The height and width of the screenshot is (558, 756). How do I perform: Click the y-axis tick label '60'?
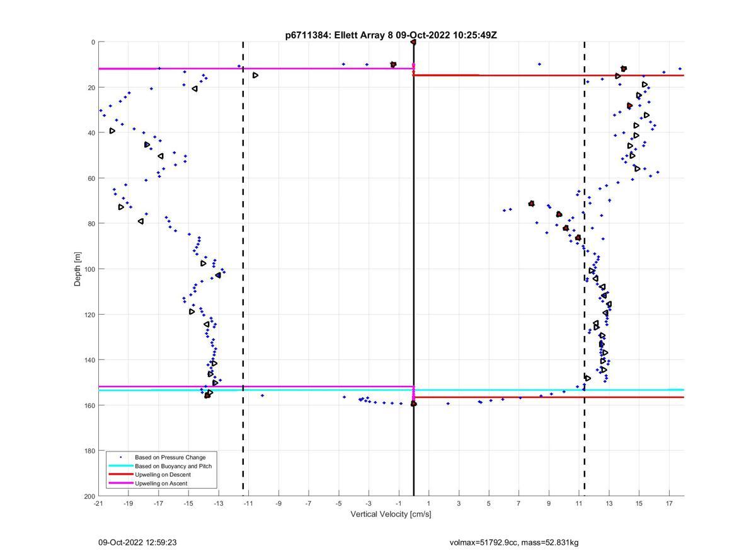(91, 178)
